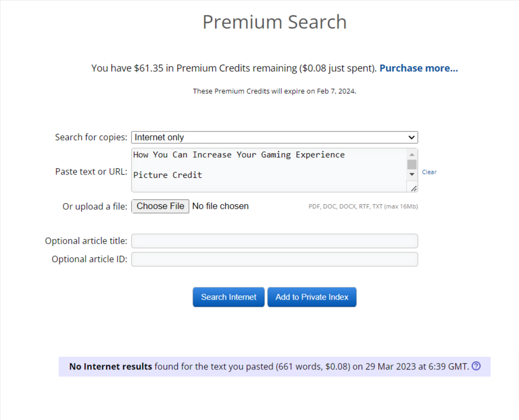Click the text box scroll down arrow
Screen dimensions: 519x420
coord(412,175)
